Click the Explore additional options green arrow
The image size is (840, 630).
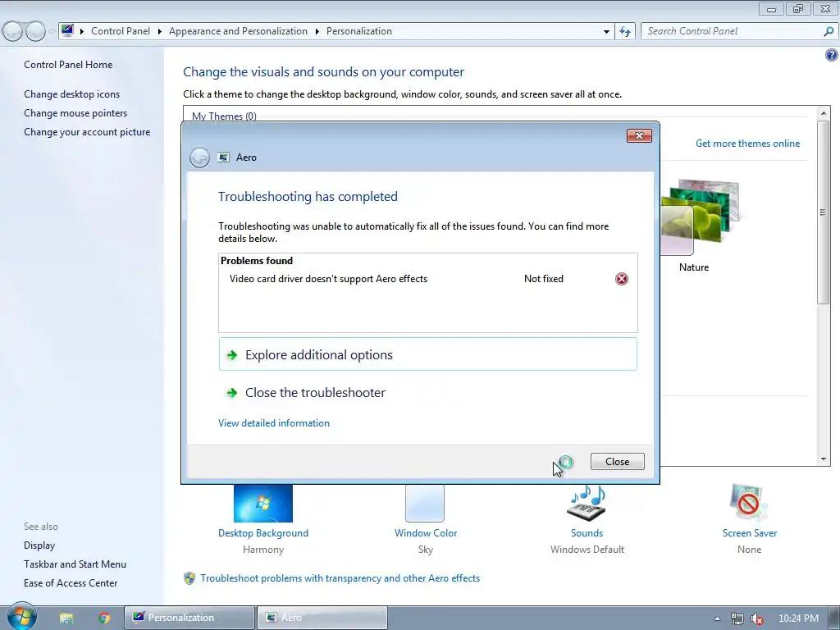(x=232, y=355)
